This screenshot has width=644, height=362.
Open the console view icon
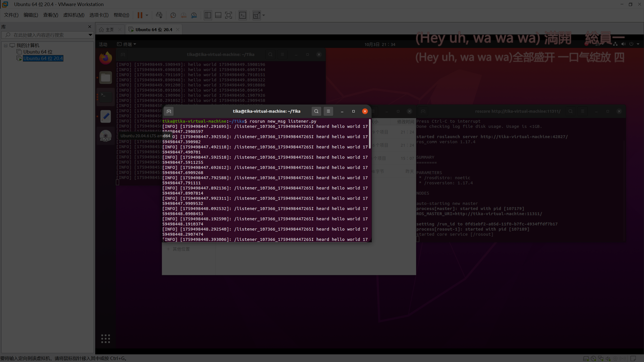[x=243, y=15]
